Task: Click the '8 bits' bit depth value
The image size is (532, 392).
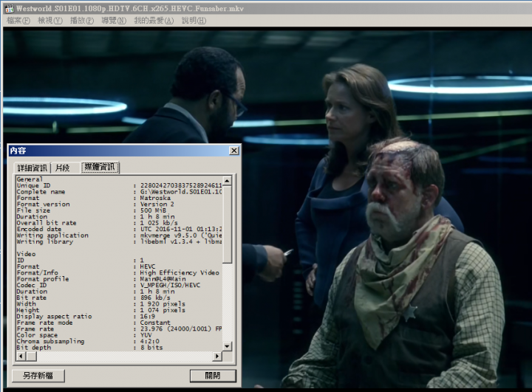Action: 151,348
